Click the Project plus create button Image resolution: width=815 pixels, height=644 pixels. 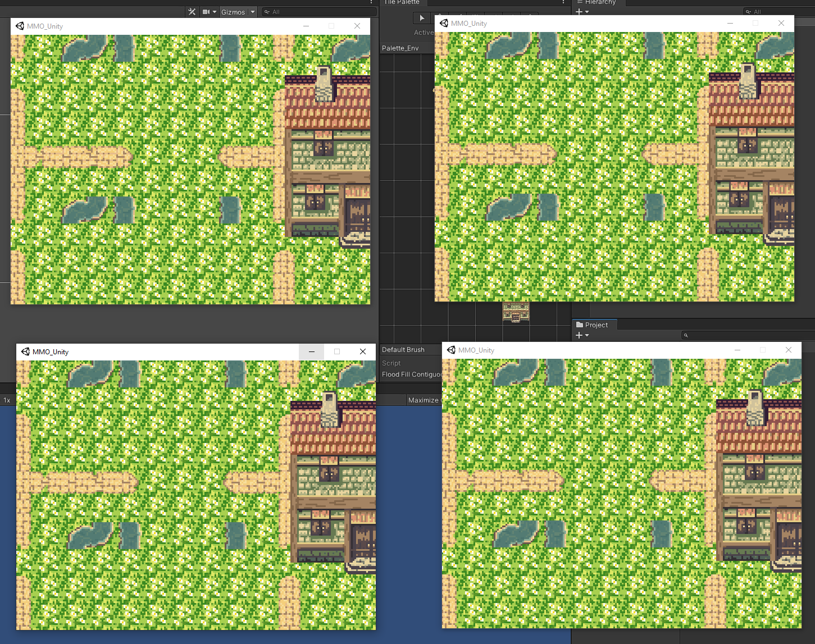click(x=582, y=335)
